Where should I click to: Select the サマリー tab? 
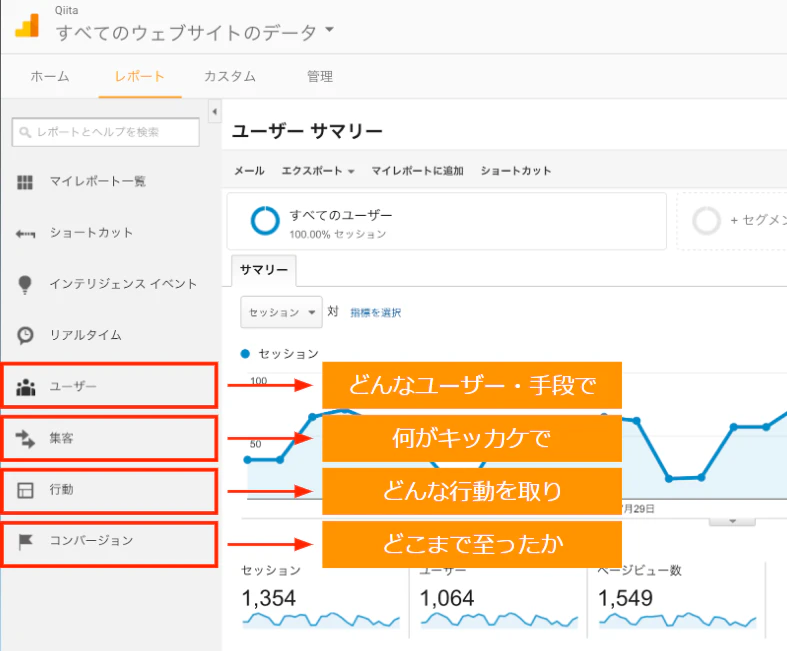click(x=264, y=270)
